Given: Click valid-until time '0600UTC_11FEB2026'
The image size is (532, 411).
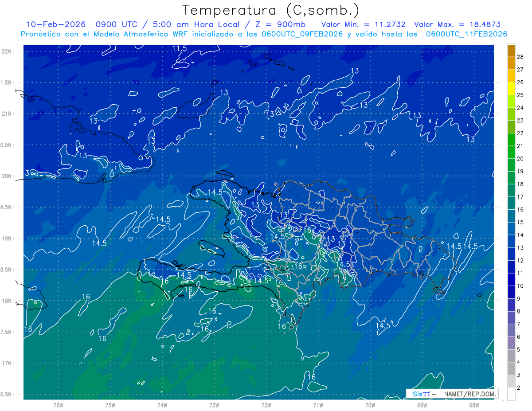Looking at the screenshot, I should pos(466,34).
